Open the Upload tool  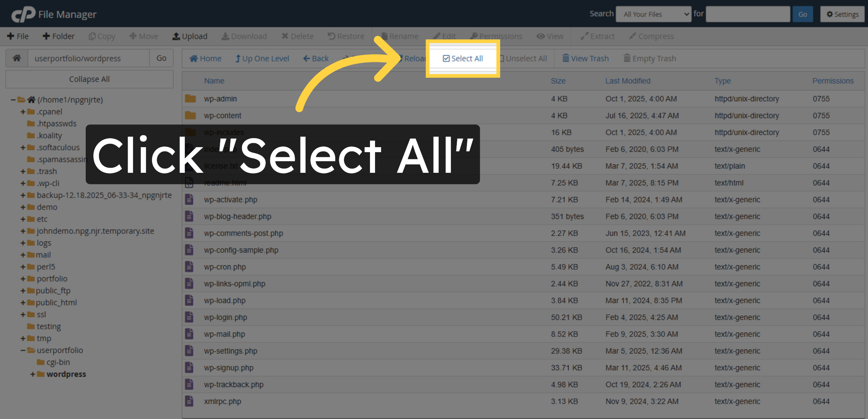point(190,36)
